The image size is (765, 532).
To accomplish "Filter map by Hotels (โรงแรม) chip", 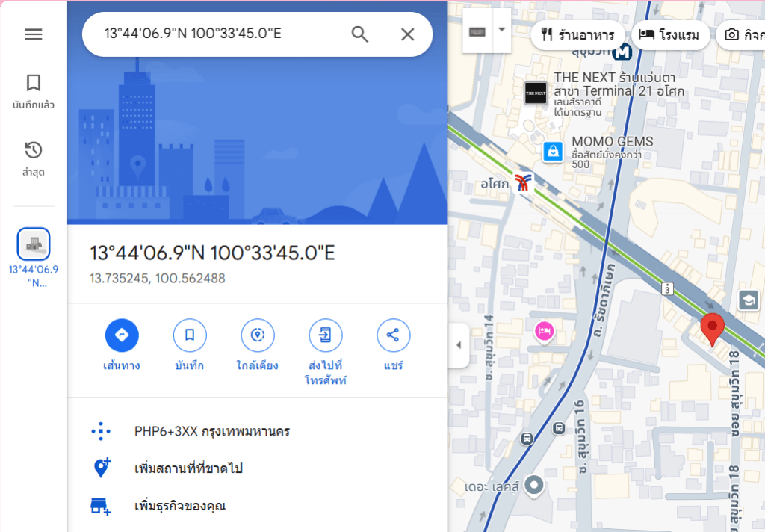I will coord(670,34).
